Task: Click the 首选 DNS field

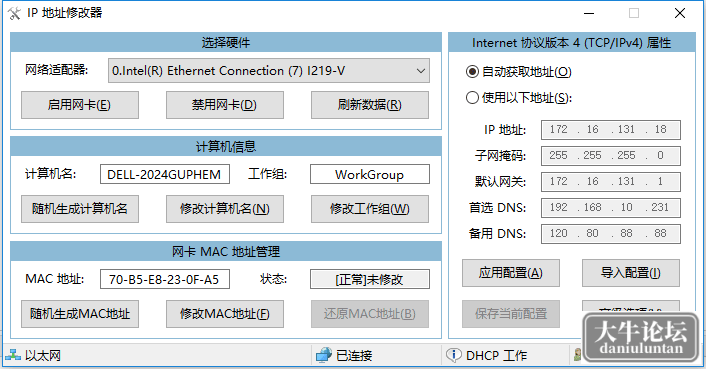Action: [x=611, y=207]
